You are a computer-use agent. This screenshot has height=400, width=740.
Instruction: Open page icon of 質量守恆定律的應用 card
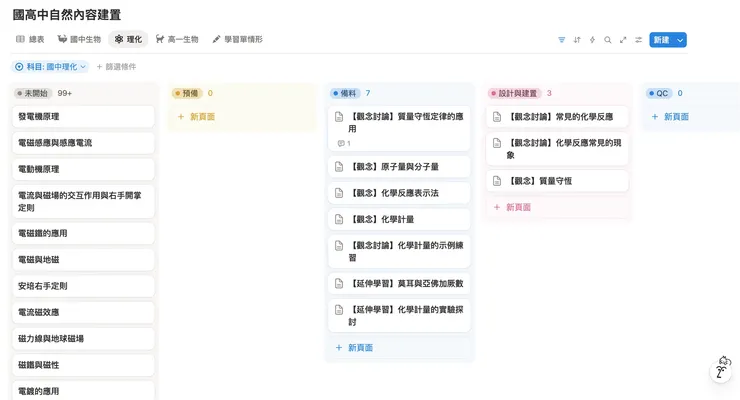(x=339, y=117)
